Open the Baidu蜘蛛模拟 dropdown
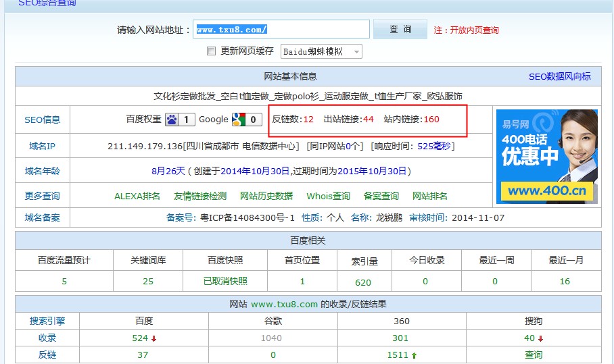The image size is (614, 364). (x=322, y=51)
